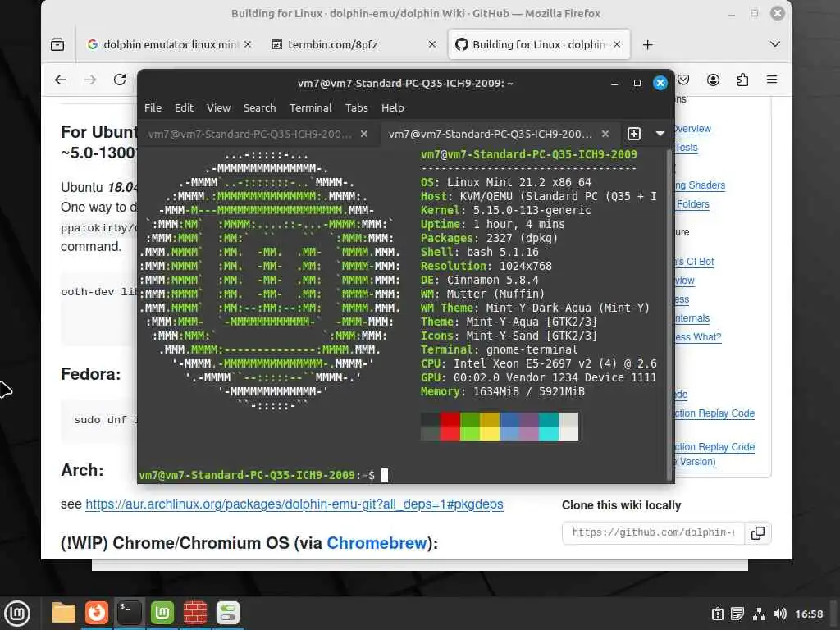Open Internals link in wiki sidebar

point(692,318)
